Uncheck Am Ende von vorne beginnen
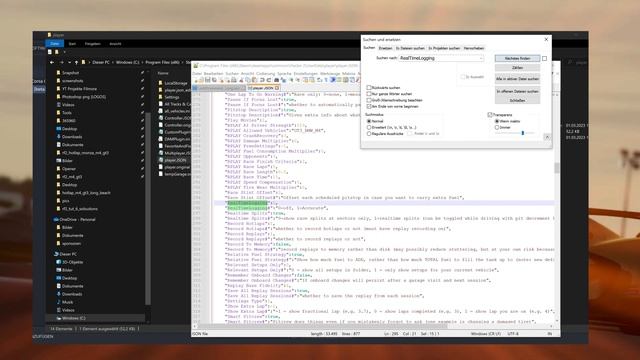640x360 pixels. [369, 106]
